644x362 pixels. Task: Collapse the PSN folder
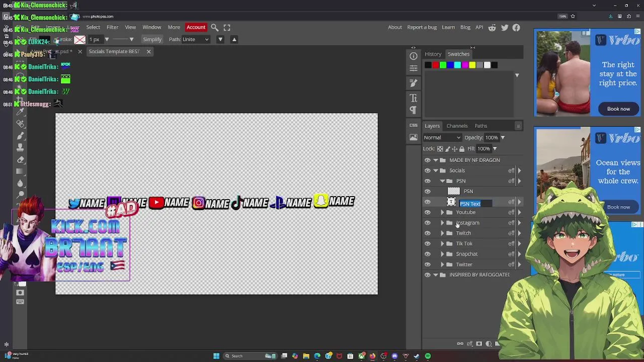(442, 181)
